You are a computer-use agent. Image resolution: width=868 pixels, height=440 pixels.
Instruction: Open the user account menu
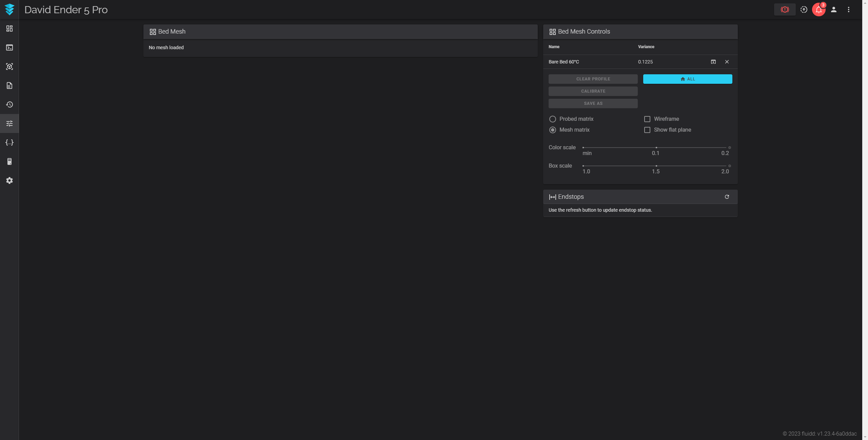[x=833, y=9]
